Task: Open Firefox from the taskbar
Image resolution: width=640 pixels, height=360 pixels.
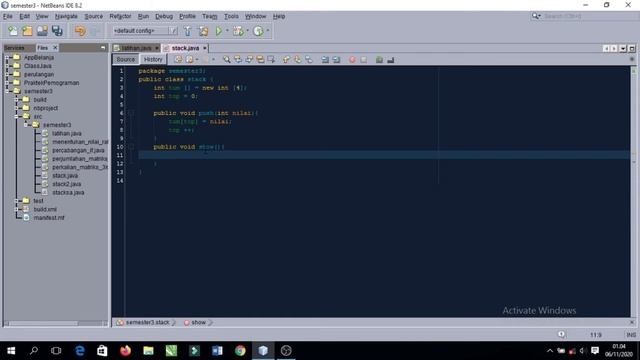Action: (x=125, y=351)
